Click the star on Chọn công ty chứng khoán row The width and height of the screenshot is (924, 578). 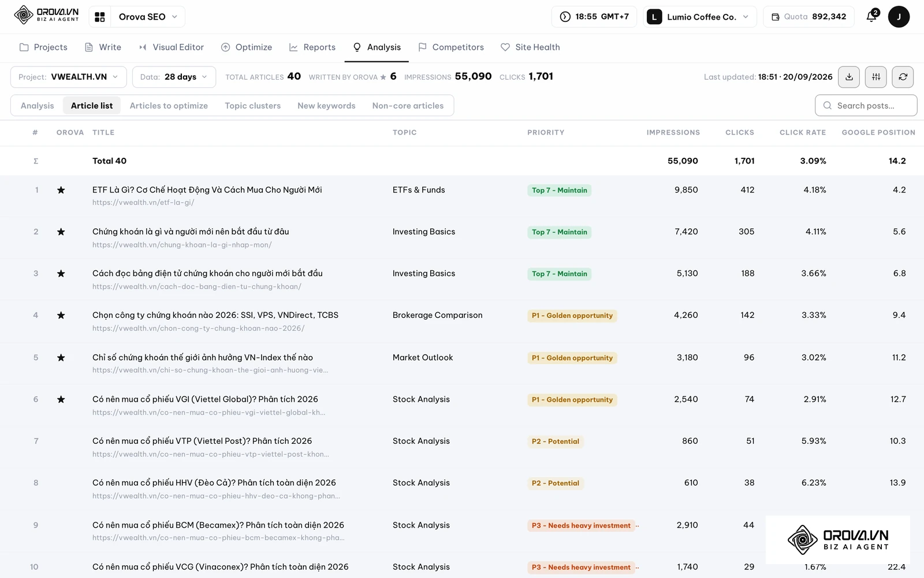(x=61, y=316)
